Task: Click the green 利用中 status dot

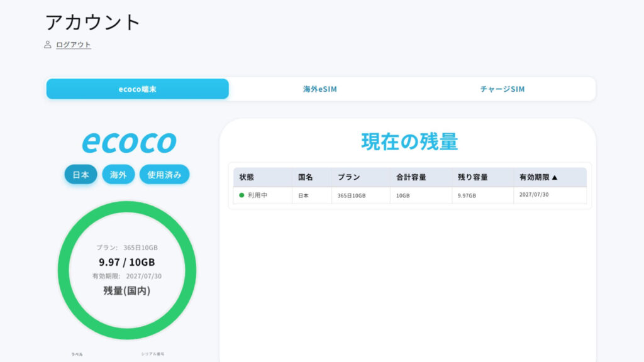Action: (x=241, y=195)
